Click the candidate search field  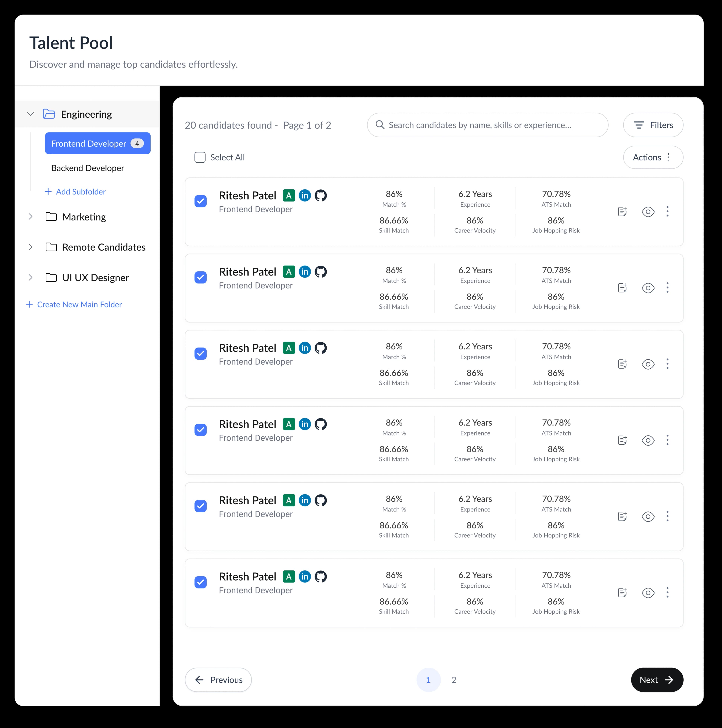coord(487,125)
